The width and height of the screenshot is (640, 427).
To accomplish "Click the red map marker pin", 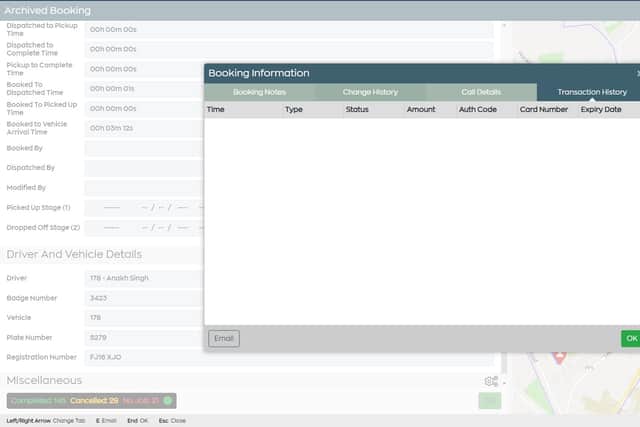I will point(559,357).
